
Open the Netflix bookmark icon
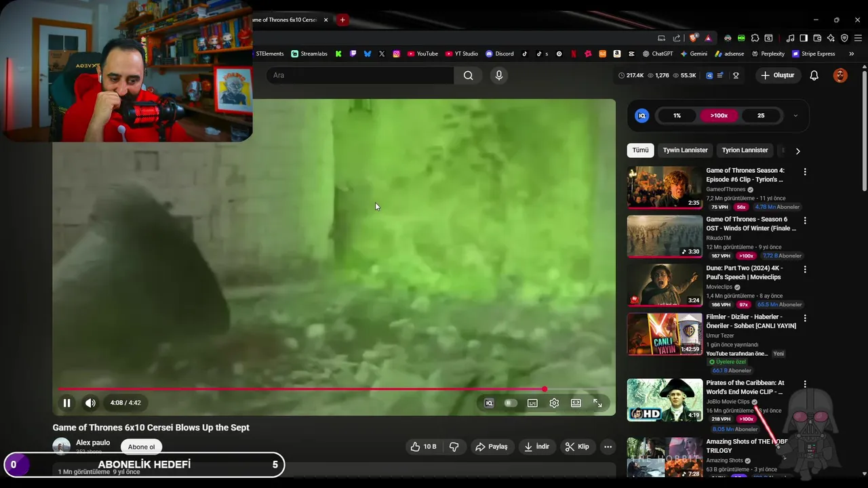tap(574, 54)
